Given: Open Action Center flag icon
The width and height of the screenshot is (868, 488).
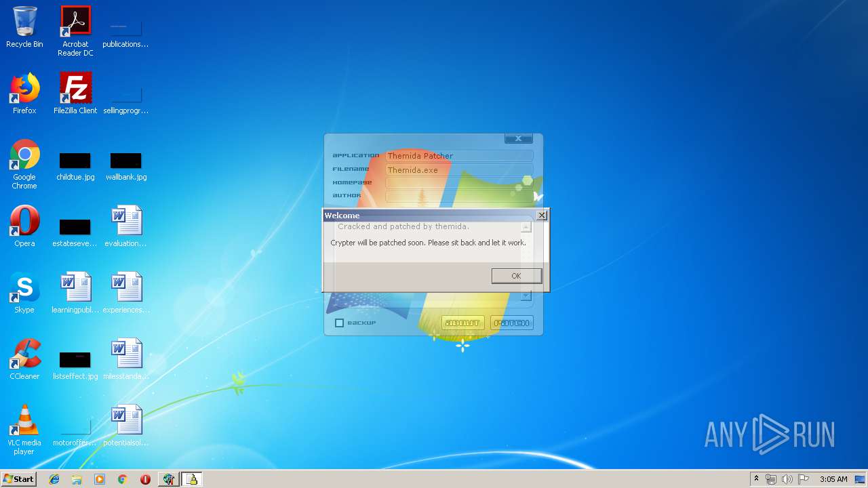Looking at the screenshot, I should point(804,479).
